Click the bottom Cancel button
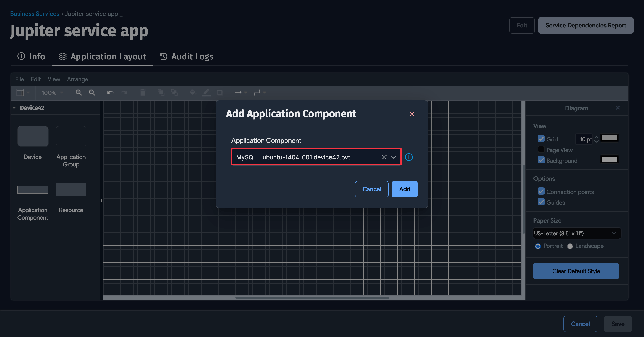 [x=580, y=324]
